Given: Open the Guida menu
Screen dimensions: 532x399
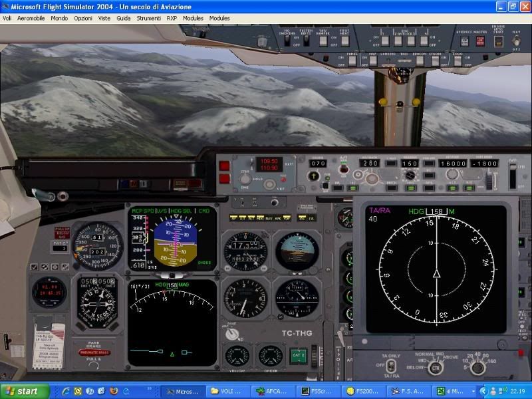Looking at the screenshot, I should pos(124,19).
